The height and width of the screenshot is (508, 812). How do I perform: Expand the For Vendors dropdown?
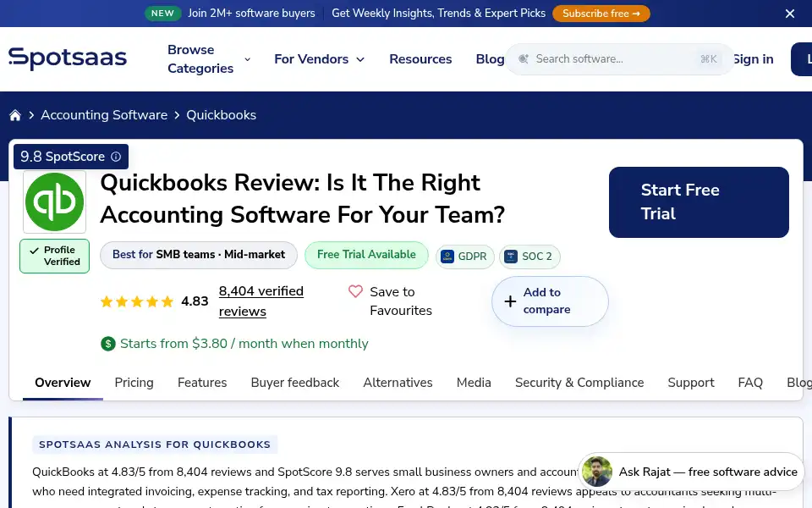319,59
